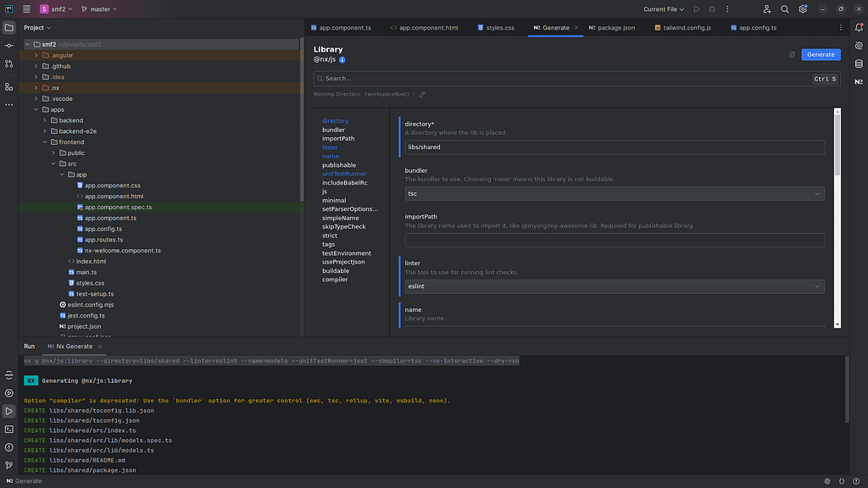Open the Code With Me icon
Viewport: 868px width, 488px height.
pos(766,8)
